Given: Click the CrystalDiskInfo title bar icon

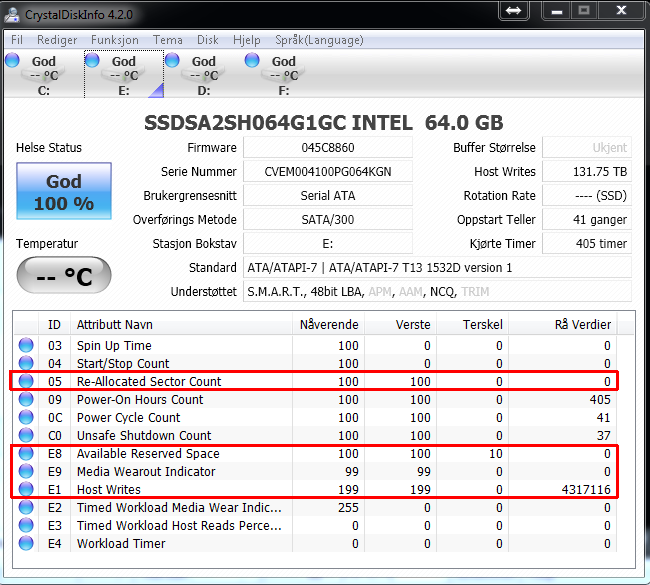Looking at the screenshot, I should click(12, 15).
